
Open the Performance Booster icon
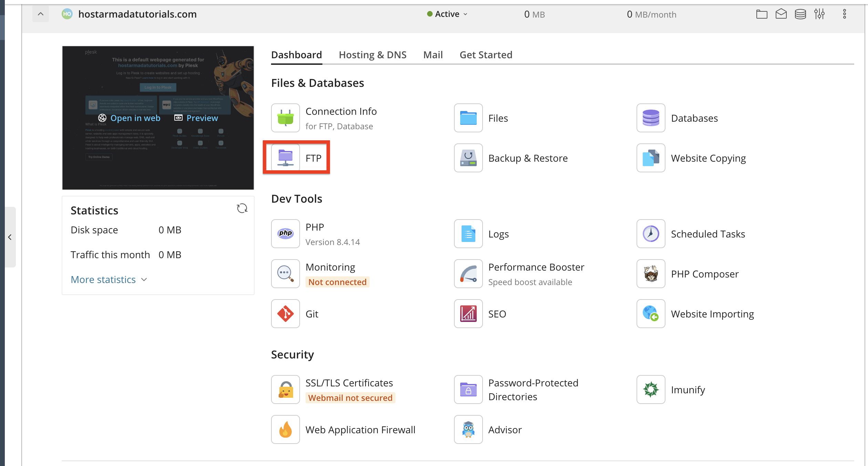pos(468,274)
